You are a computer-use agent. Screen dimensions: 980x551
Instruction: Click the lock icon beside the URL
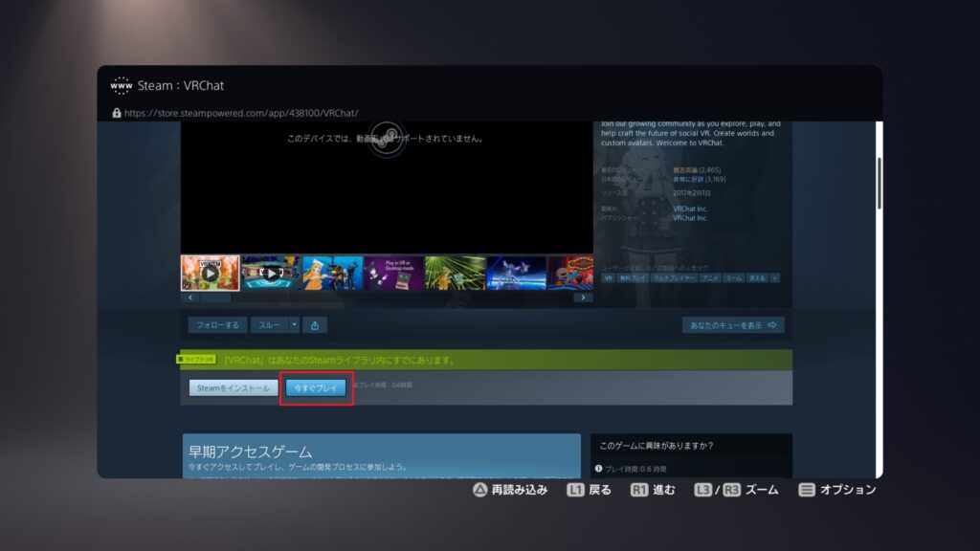click(116, 113)
